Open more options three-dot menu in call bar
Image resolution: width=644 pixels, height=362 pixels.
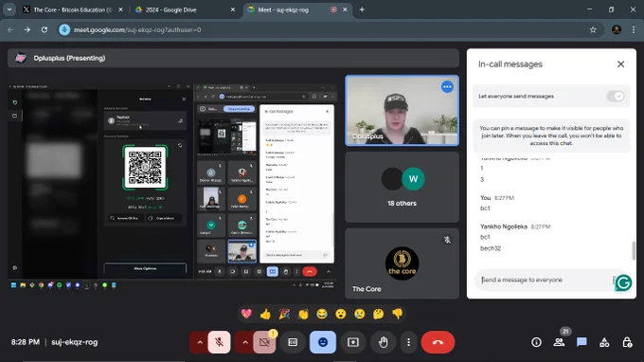pos(408,342)
